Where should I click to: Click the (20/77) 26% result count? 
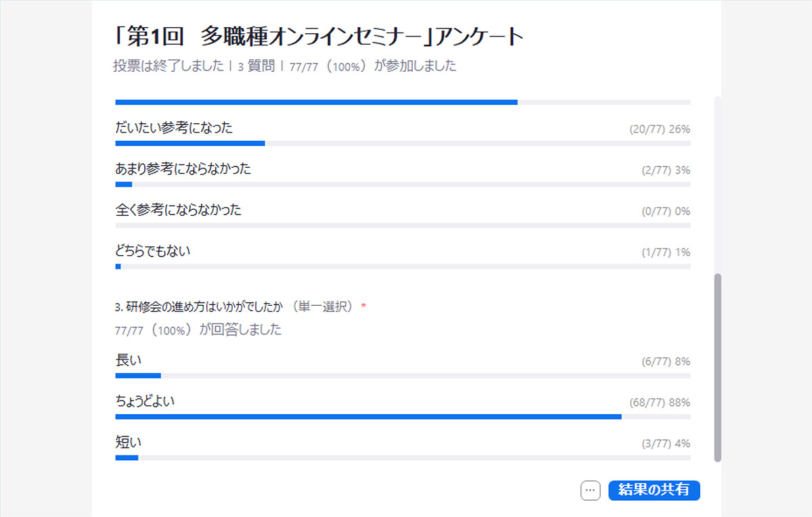click(659, 129)
